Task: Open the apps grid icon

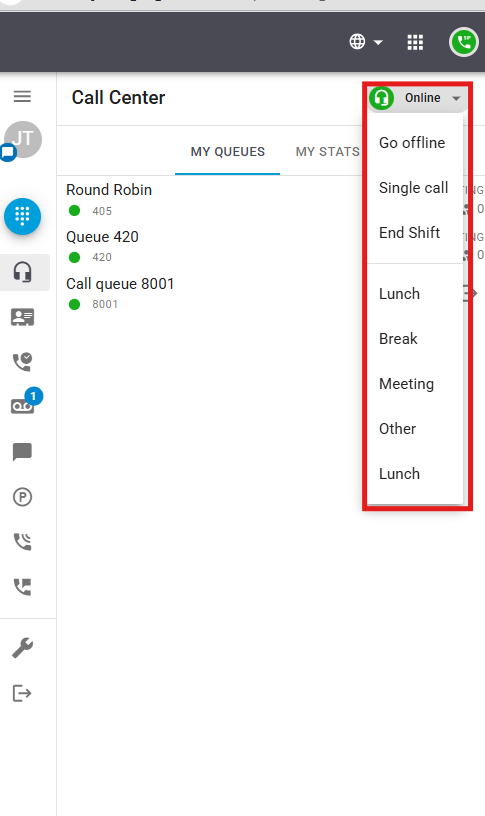Action: pos(415,42)
